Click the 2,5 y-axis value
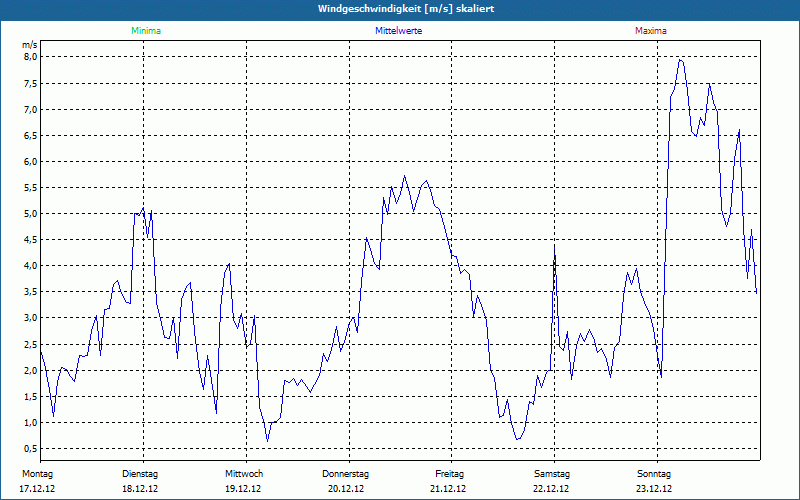This screenshot has height=500, width=800. [31, 344]
